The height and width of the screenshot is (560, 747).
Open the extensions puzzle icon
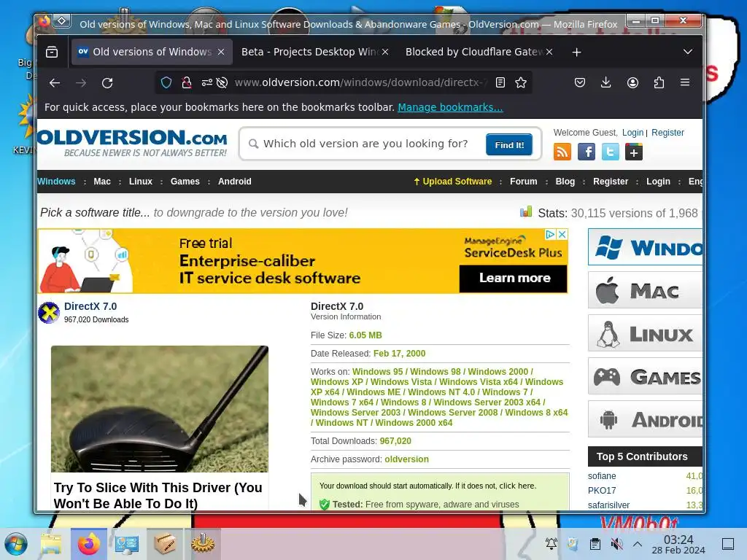pos(659,83)
